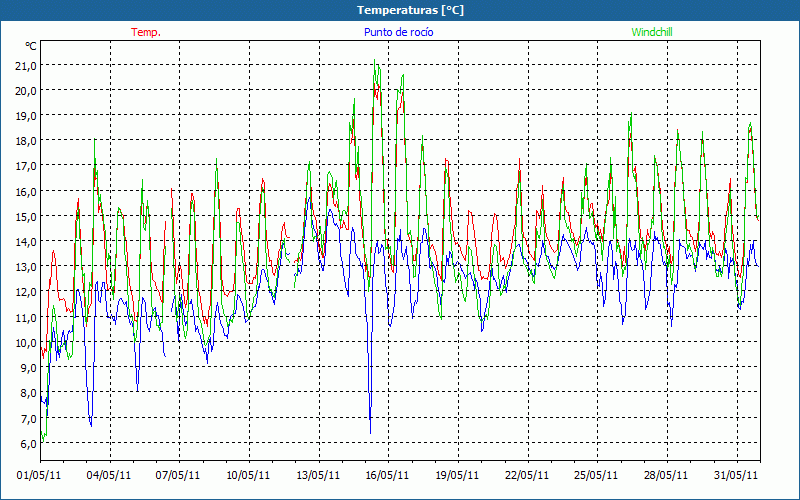Viewport: 800px width, 500px height.
Task: Click the 10/05/11 date label
Action: tap(248, 475)
